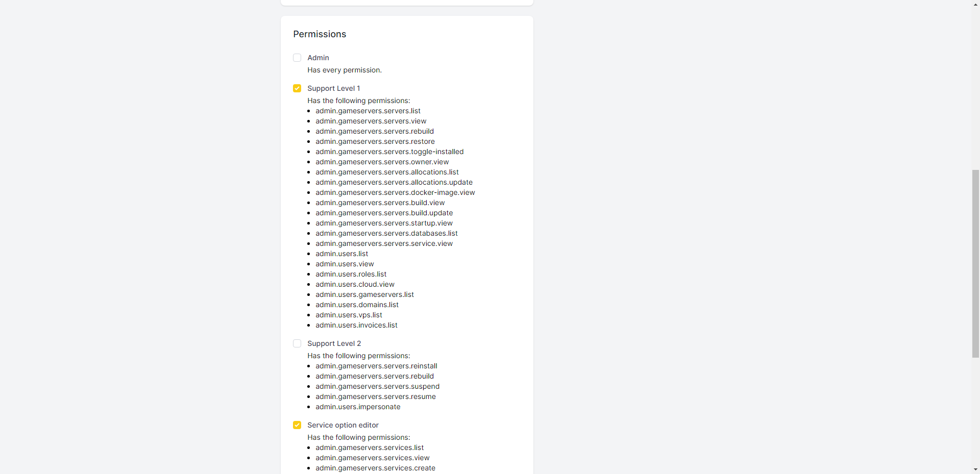This screenshot has width=980, height=474.
Task: Enable the Admin permission checkbox
Action: [297, 58]
